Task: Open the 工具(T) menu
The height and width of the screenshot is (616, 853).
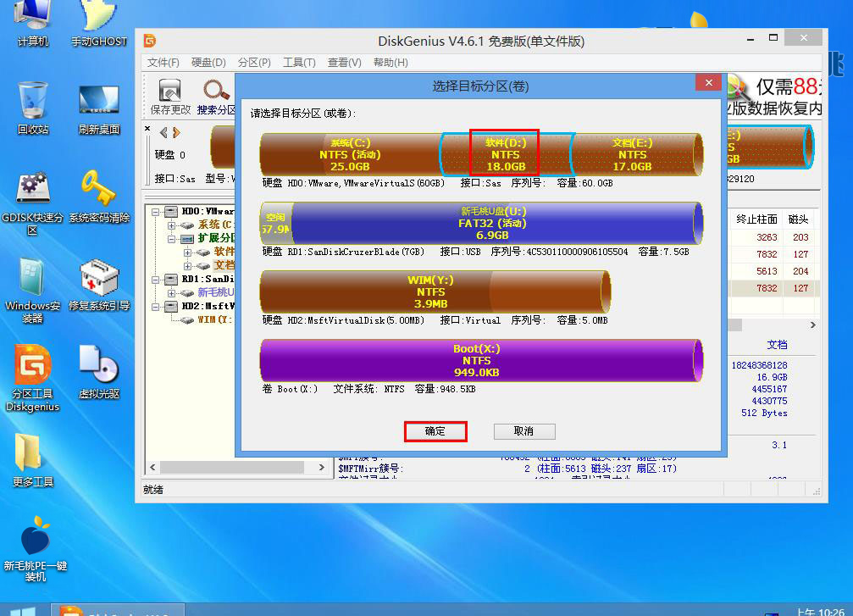Action: point(299,63)
